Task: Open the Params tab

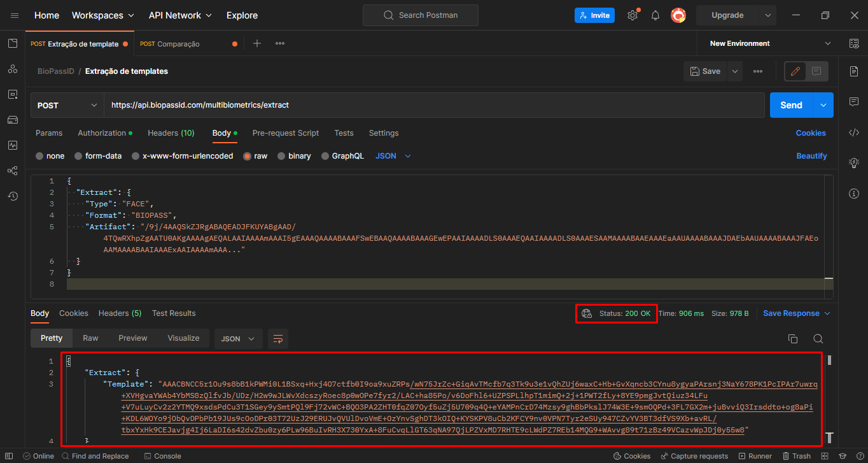Action: click(49, 133)
